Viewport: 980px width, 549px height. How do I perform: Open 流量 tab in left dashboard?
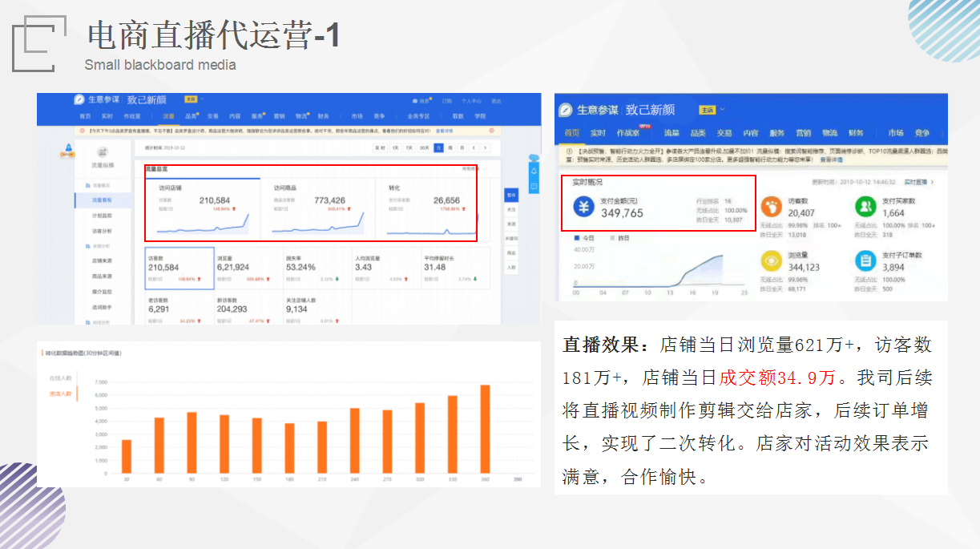pos(169,116)
